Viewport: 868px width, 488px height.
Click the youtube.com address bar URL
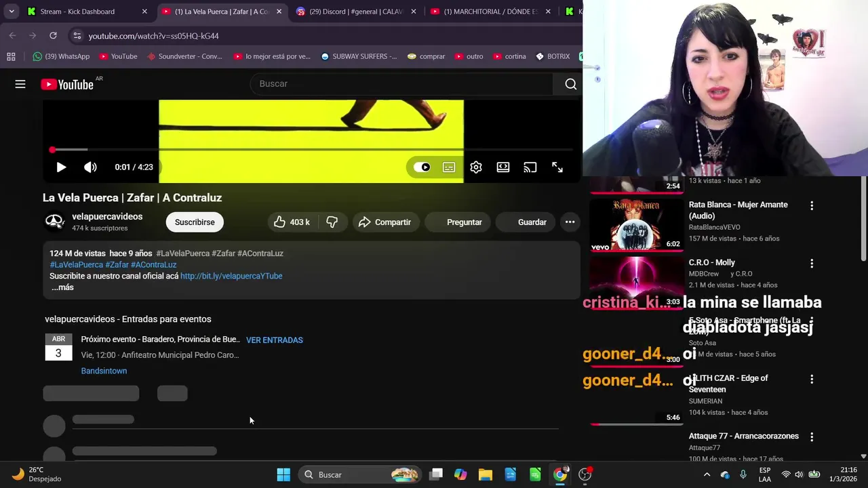coord(153,36)
